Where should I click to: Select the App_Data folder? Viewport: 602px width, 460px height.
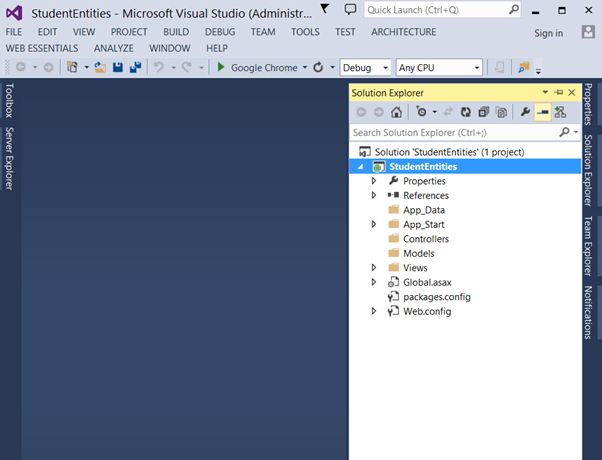pos(424,210)
